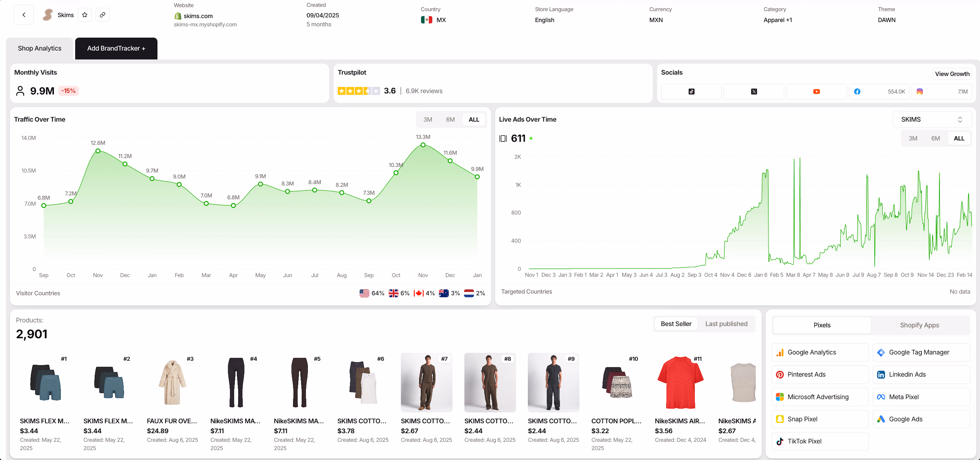Open the Faux Fur Overcoat product thumbnail
Screen dimensions: 980x460
(172, 382)
